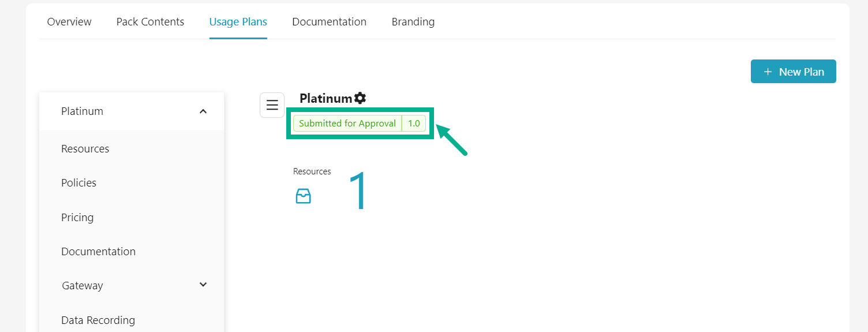
Task: Open the Branding tab
Action: click(x=413, y=22)
